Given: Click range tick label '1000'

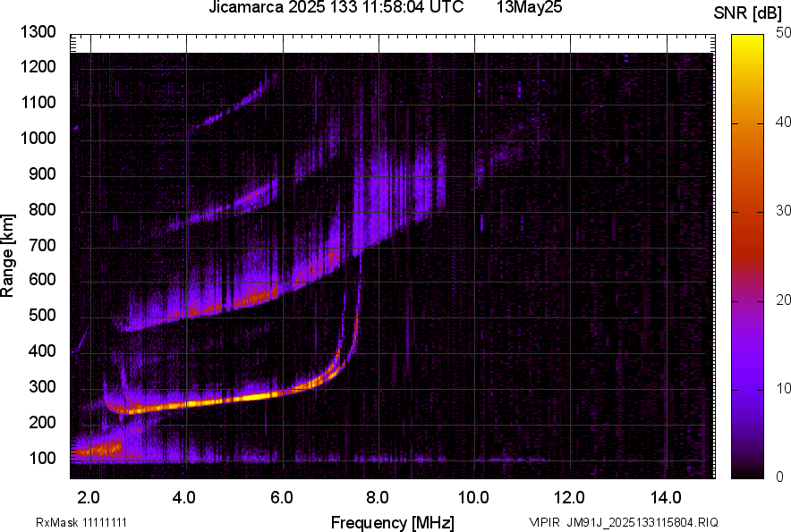Looking at the screenshot, I should coord(38,139).
